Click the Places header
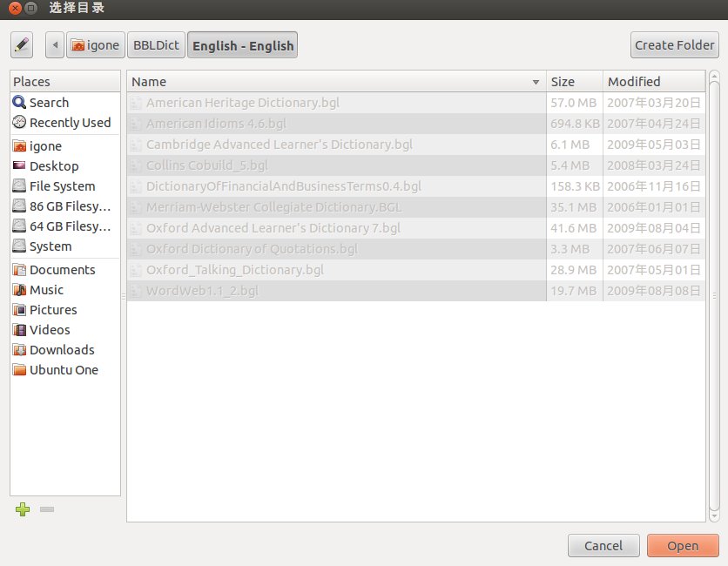Image resolution: width=728 pixels, height=566 pixels. [x=65, y=81]
